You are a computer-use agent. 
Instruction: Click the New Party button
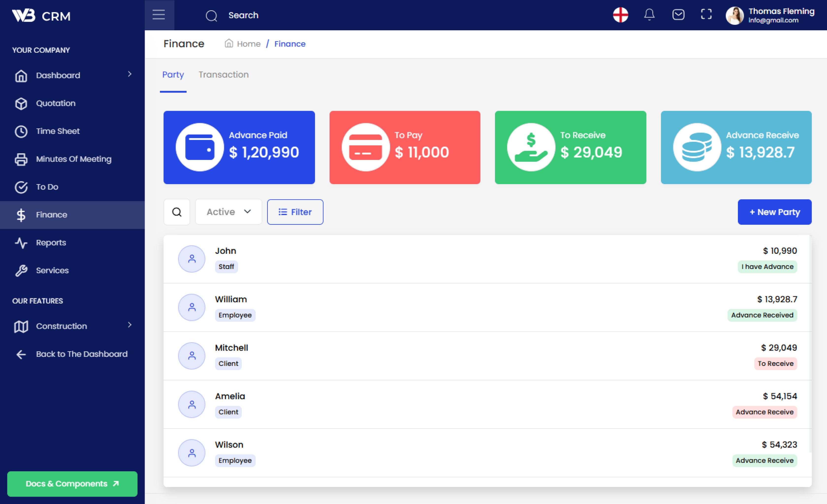coord(774,212)
